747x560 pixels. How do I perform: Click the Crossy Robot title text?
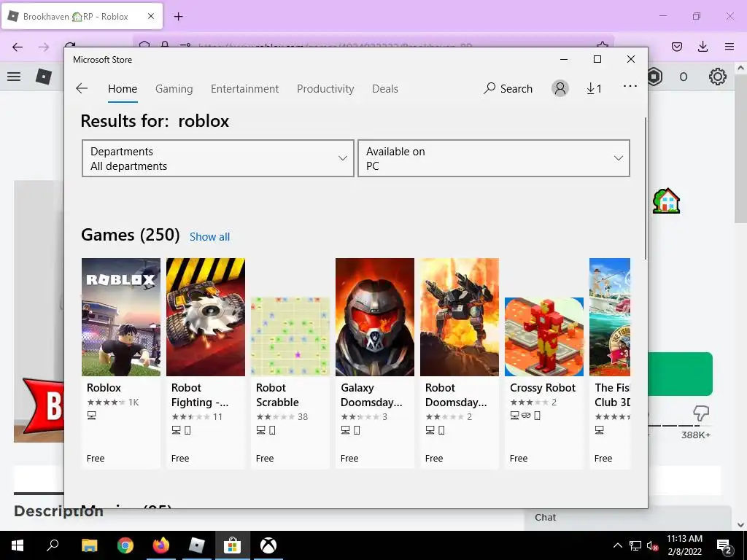pyautogui.click(x=543, y=388)
